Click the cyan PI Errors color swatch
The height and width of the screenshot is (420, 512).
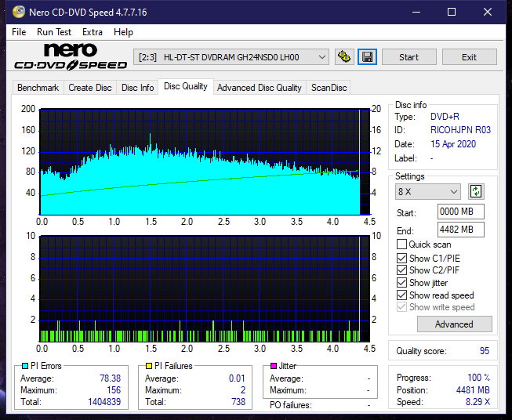[25, 366]
